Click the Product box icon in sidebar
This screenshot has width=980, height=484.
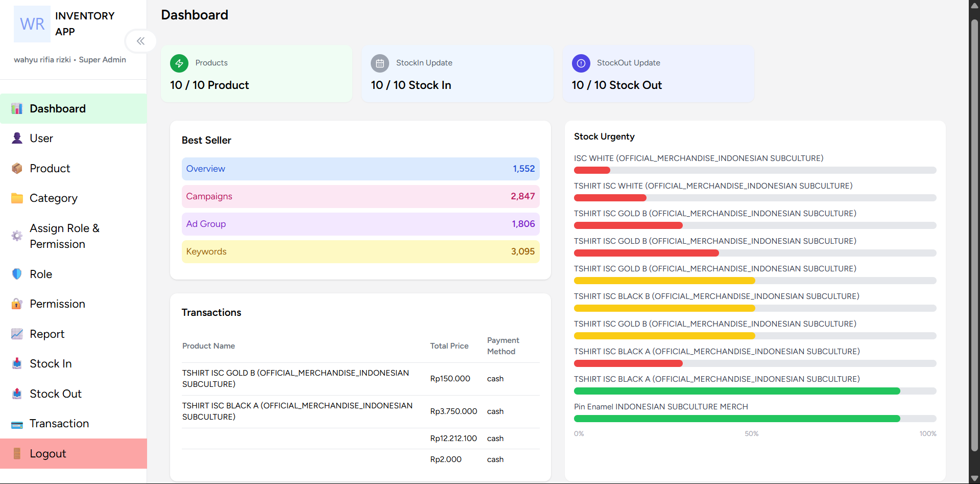point(17,168)
